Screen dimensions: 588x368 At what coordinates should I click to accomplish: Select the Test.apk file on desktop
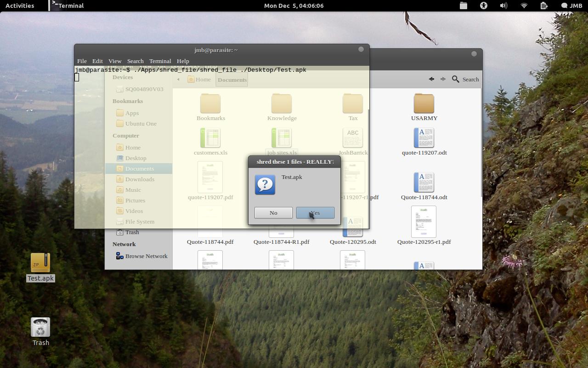[x=40, y=267]
